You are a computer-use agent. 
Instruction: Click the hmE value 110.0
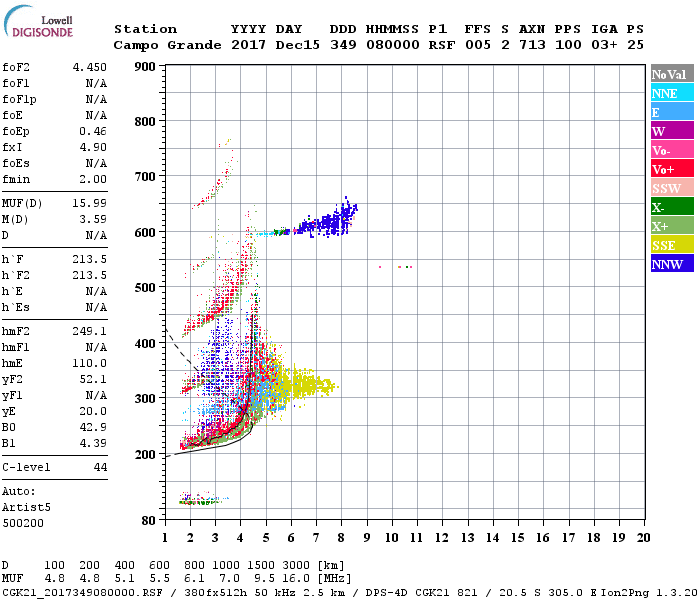(x=90, y=363)
